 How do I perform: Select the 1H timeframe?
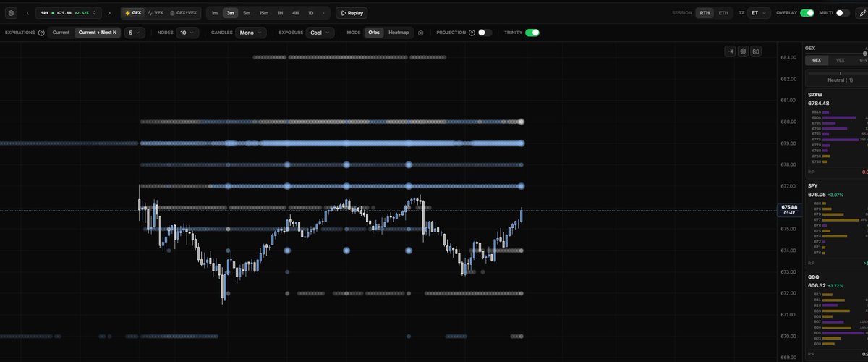pyautogui.click(x=280, y=13)
